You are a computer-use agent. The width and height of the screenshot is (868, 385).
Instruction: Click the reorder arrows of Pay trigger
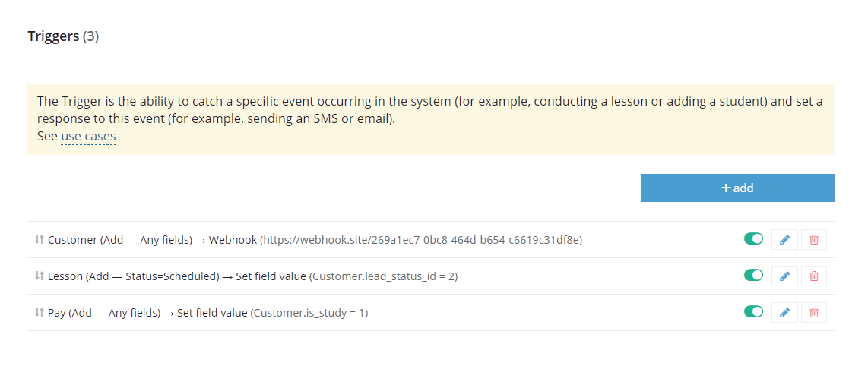click(x=39, y=312)
